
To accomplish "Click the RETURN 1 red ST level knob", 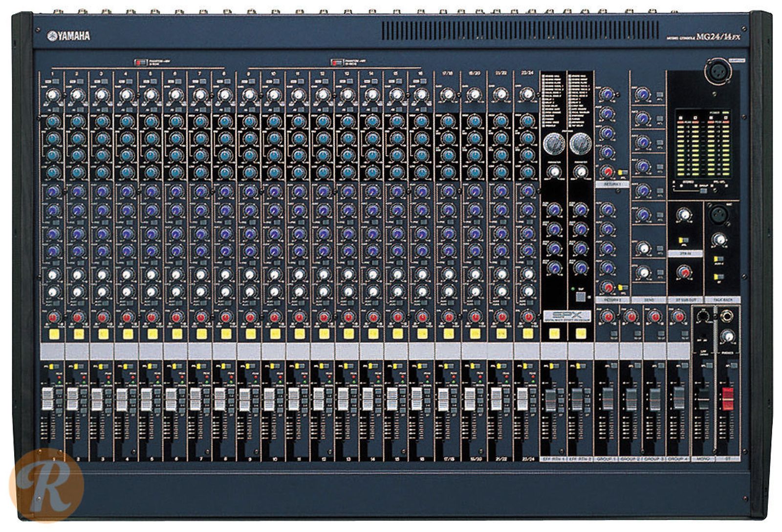I will 607,172.
